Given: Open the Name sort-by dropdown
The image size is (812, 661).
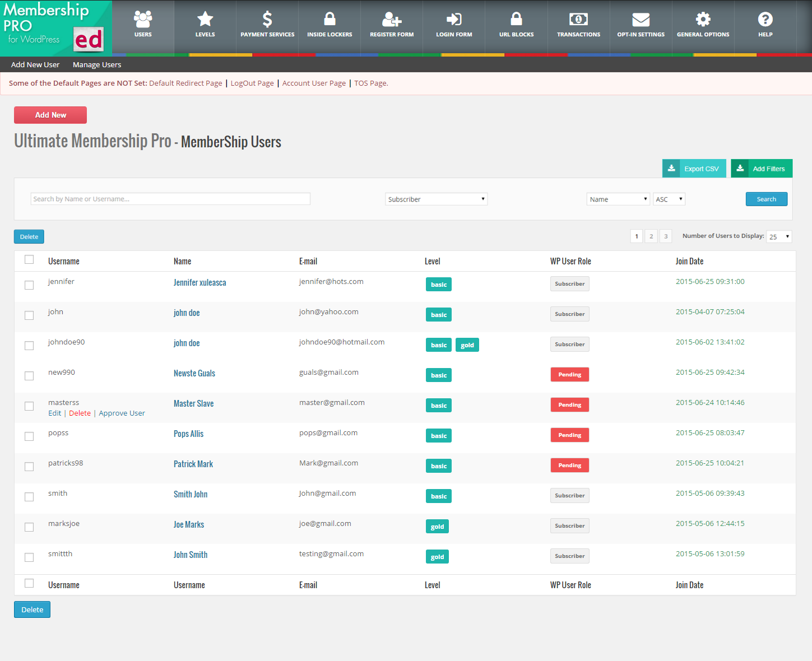Looking at the screenshot, I should [618, 199].
